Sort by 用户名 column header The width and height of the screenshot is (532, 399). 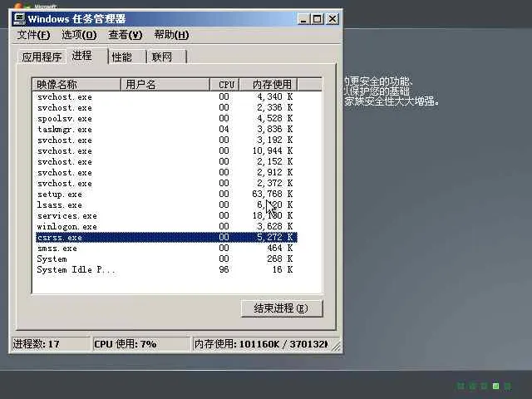point(165,85)
